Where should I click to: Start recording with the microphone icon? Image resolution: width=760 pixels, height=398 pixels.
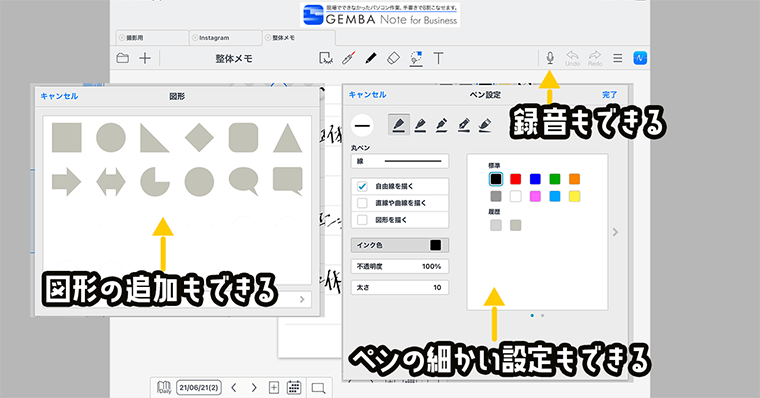550,58
